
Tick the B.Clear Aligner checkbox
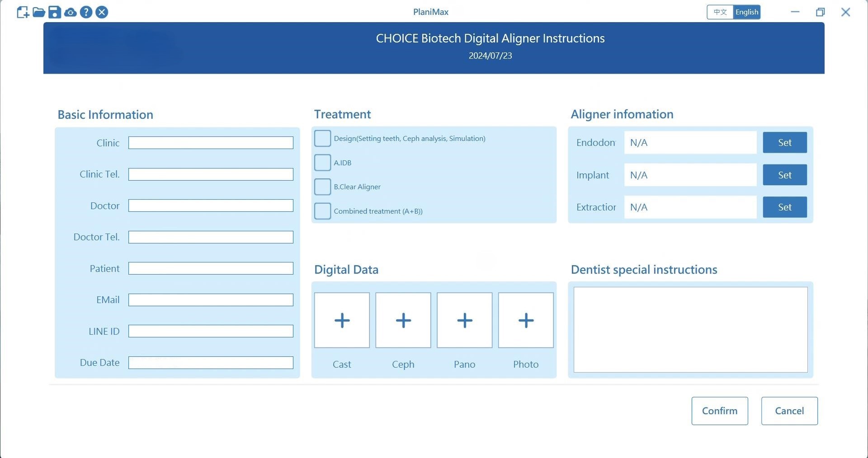(x=322, y=187)
